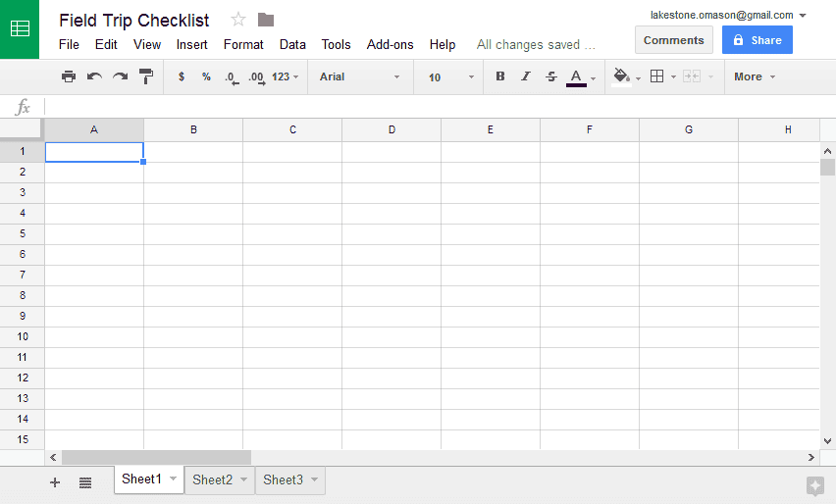Viewport: 836px width, 504px height.
Task: Select column B header
Action: [193, 129]
